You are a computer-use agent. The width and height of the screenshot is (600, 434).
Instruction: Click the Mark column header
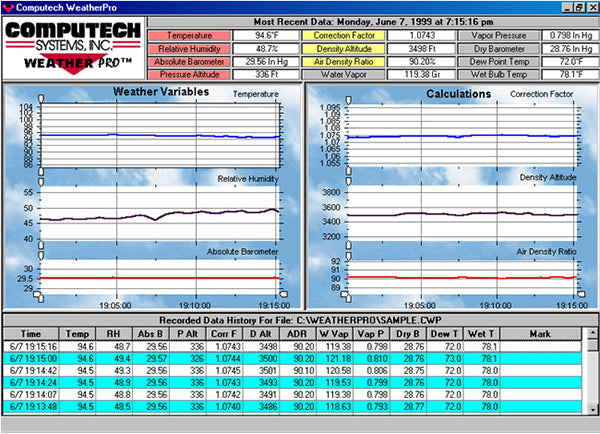point(540,334)
